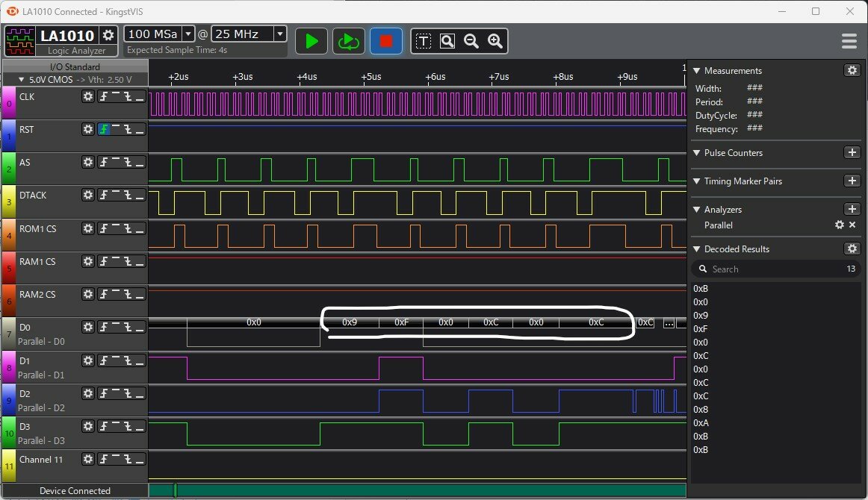The image size is (868, 500).
Task: Add a new analyzer with plus button
Action: point(852,210)
